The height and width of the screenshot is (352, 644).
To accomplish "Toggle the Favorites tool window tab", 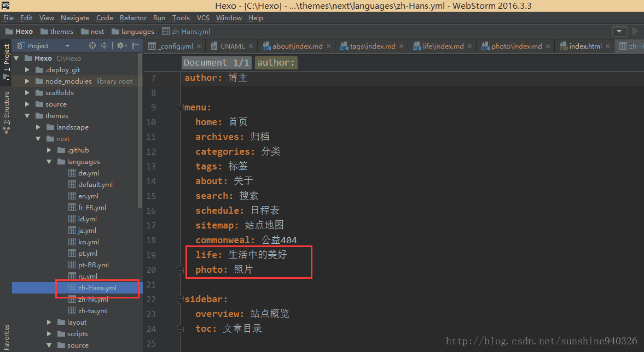I will tap(6, 337).
